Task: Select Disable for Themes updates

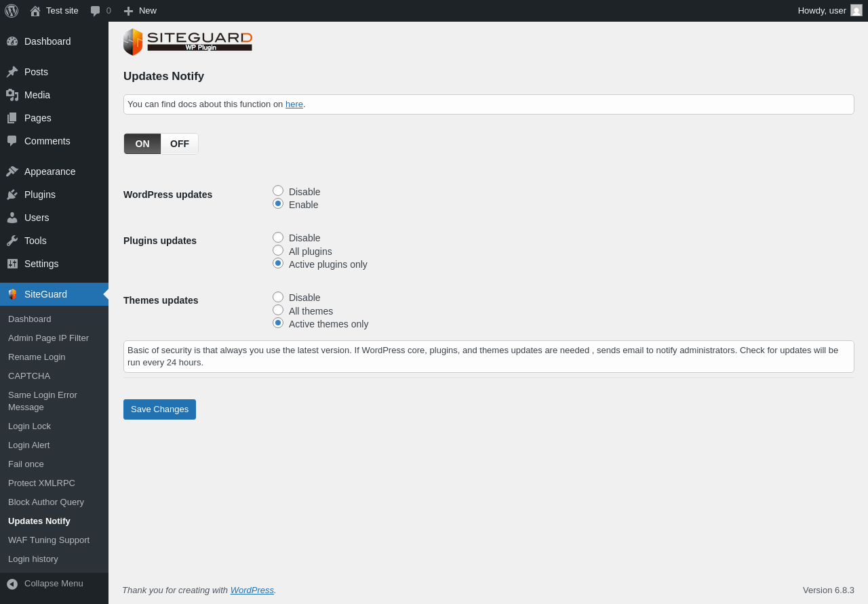Action: point(278,297)
